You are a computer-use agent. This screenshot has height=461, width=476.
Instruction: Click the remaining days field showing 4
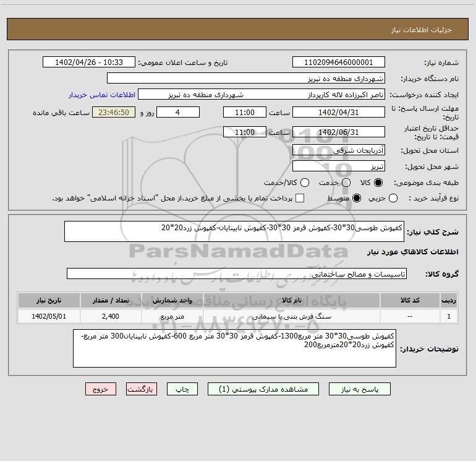click(178, 112)
